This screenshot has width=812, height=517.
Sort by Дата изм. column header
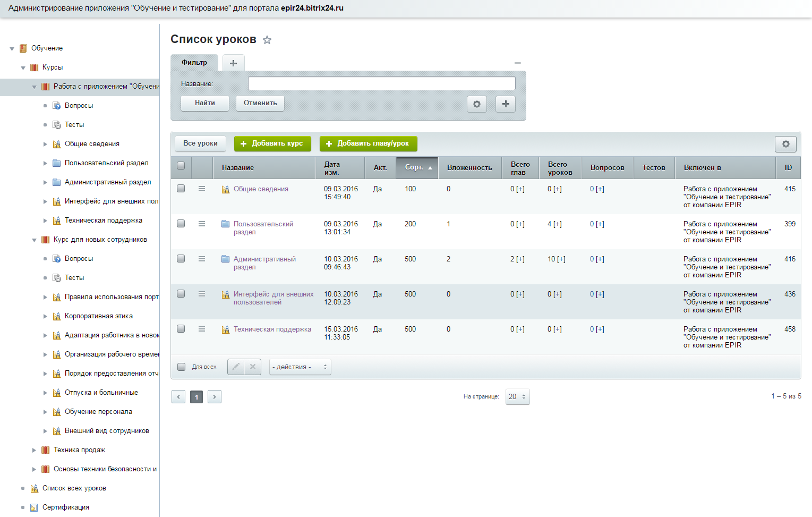[x=340, y=168]
